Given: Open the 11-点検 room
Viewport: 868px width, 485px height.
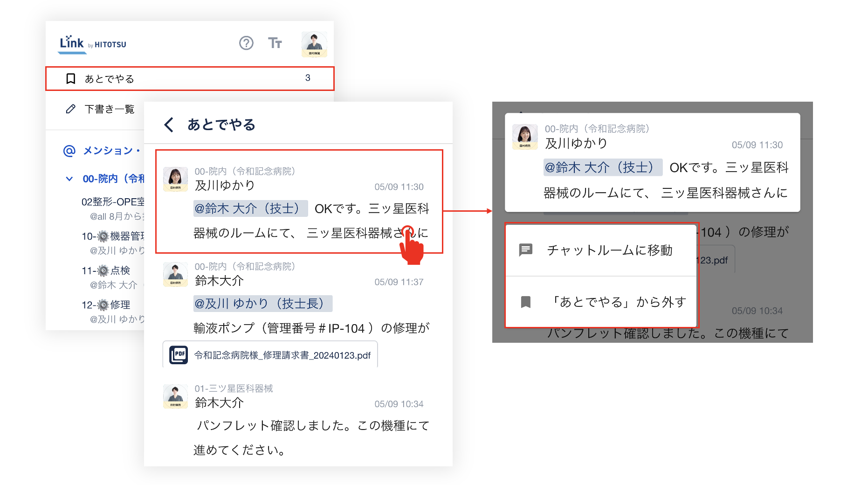Looking at the screenshot, I should click(x=106, y=270).
